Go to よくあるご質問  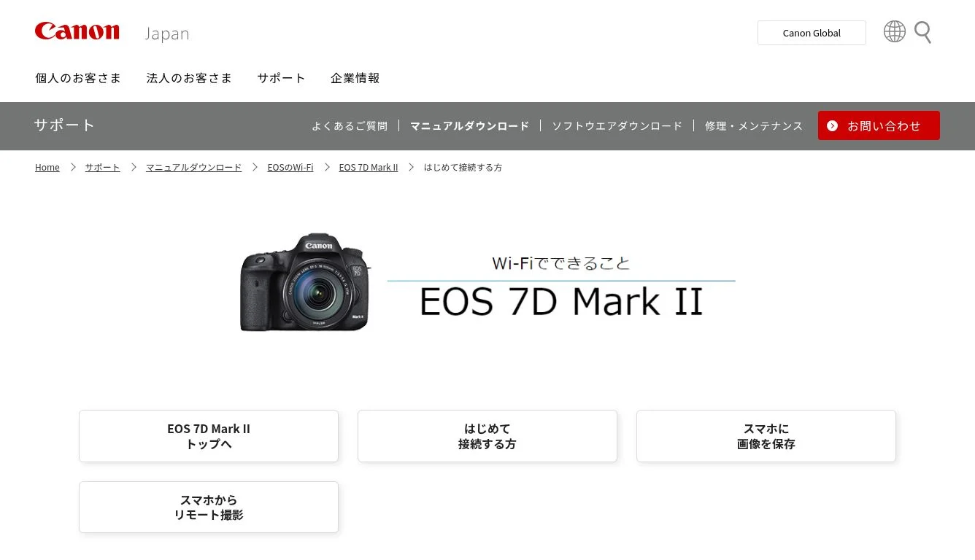click(x=350, y=126)
